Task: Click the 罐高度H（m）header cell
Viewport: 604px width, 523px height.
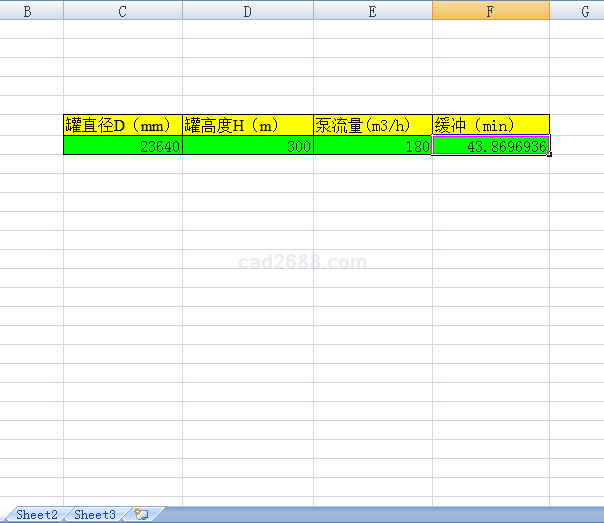Action: click(x=247, y=125)
